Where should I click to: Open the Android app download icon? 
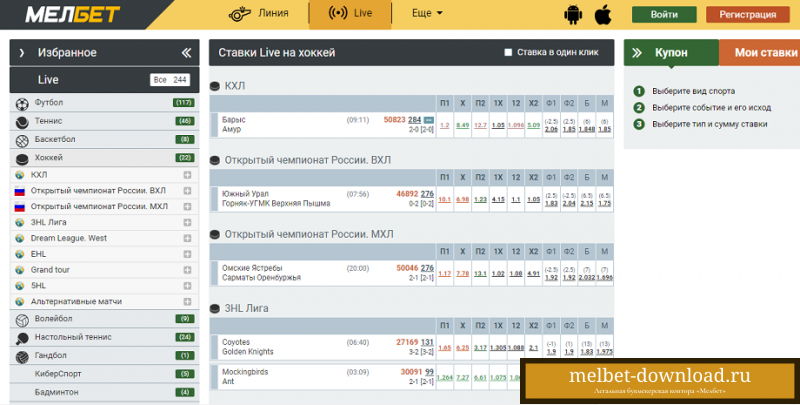(x=573, y=15)
